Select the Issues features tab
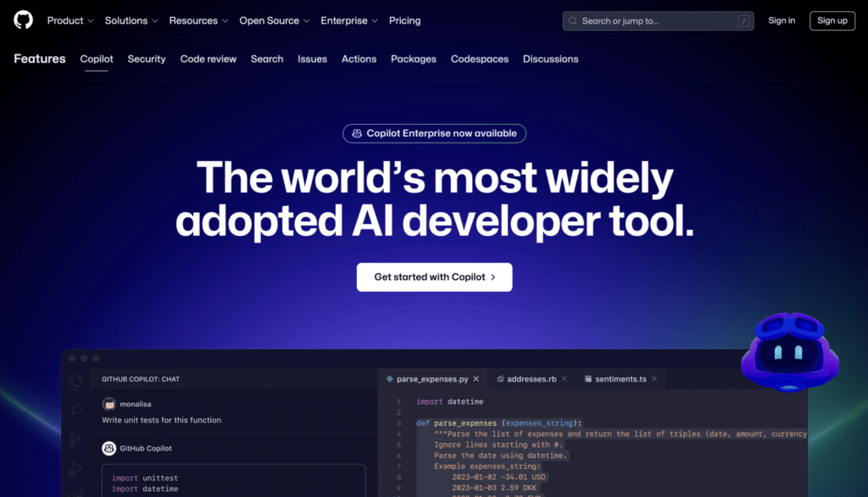 coord(312,59)
